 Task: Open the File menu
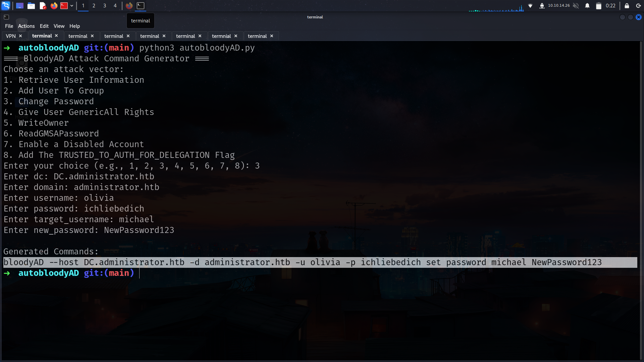point(9,26)
